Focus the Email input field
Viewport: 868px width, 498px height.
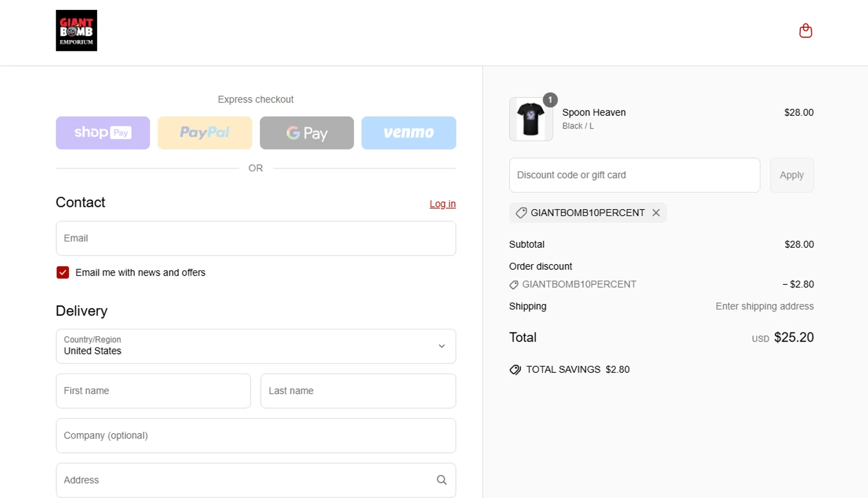(256, 238)
